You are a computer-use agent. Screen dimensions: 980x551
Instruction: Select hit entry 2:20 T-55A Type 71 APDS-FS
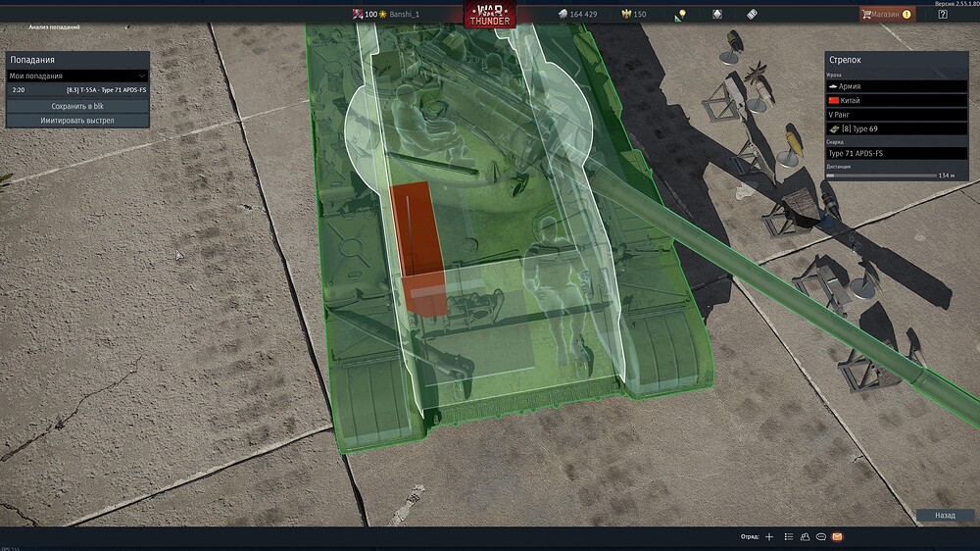(x=77, y=90)
